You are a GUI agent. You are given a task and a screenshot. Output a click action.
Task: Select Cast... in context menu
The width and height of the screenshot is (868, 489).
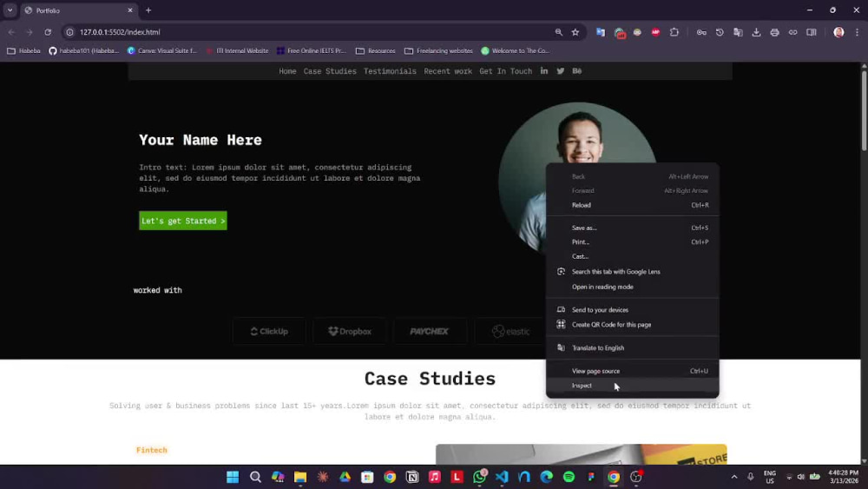(632, 256)
